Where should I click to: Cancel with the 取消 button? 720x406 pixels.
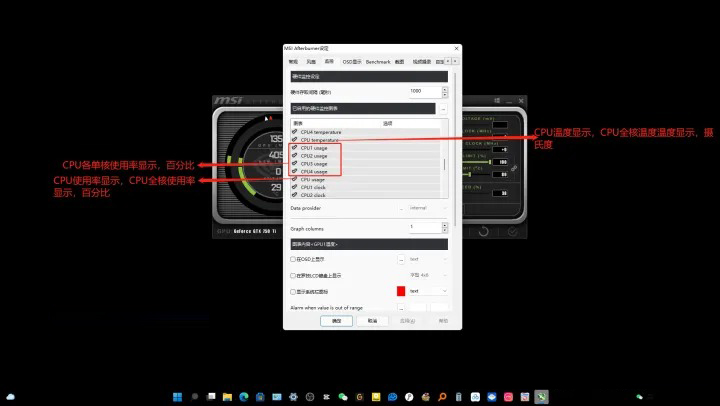(x=372, y=321)
